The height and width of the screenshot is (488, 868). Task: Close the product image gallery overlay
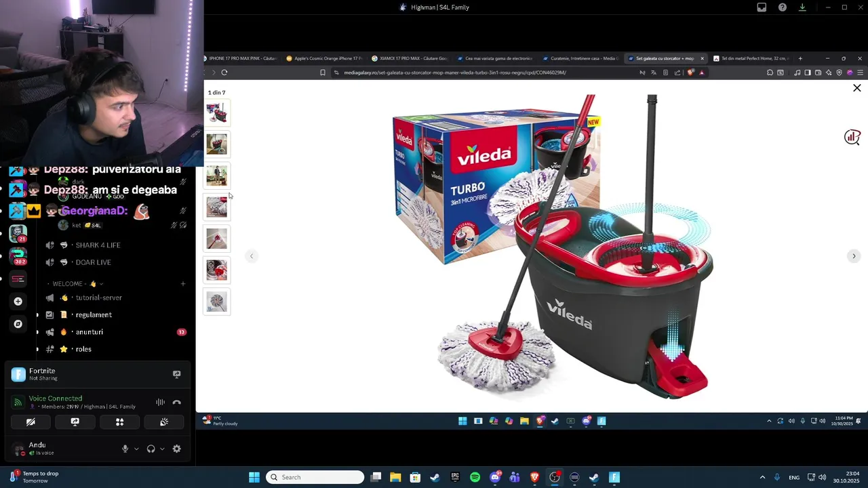point(856,88)
